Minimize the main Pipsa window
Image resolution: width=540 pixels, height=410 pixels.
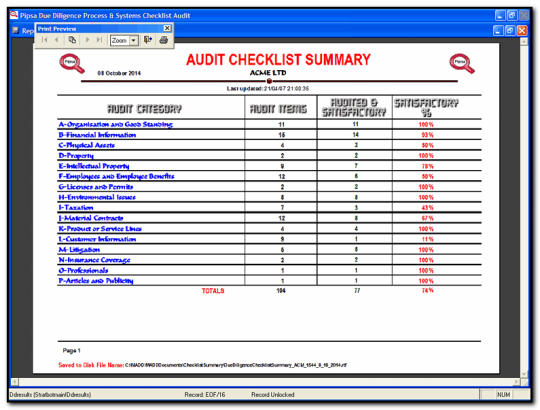click(x=500, y=15)
